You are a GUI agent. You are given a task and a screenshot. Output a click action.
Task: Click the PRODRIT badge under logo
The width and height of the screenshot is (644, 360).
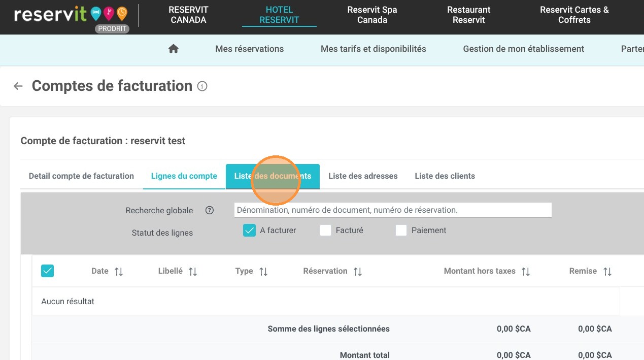pyautogui.click(x=112, y=29)
